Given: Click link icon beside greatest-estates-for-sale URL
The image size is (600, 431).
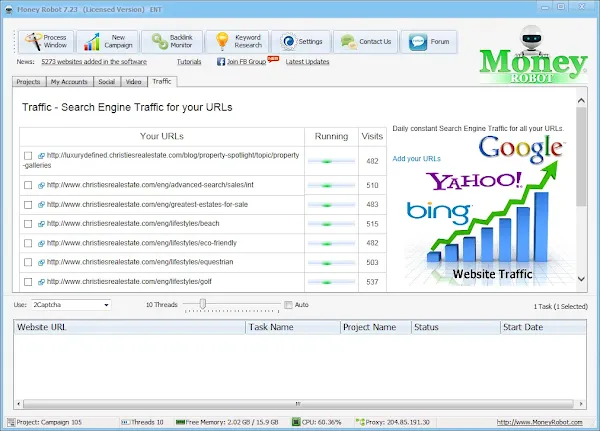Looking at the screenshot, I should coord(41,205).
